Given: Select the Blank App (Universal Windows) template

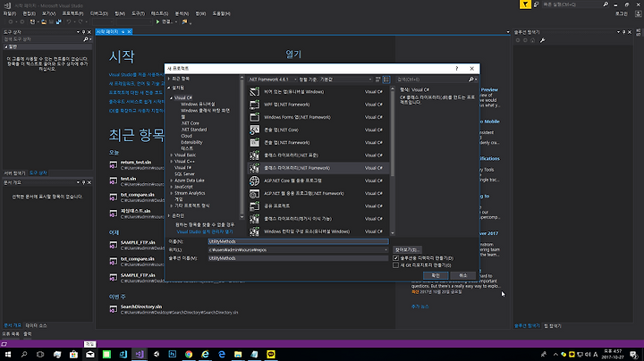Looking at the screenshot, I should pyautogui.click(x=318, y=92).
